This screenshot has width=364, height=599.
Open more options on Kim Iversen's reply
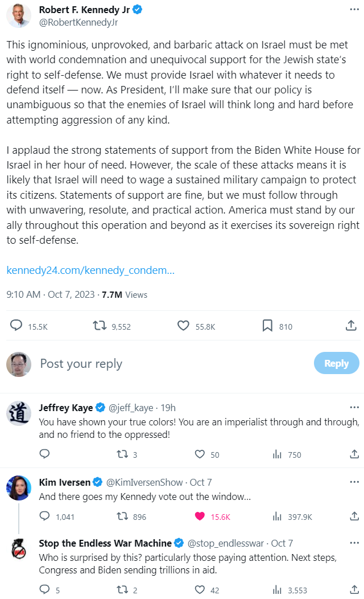354,482
